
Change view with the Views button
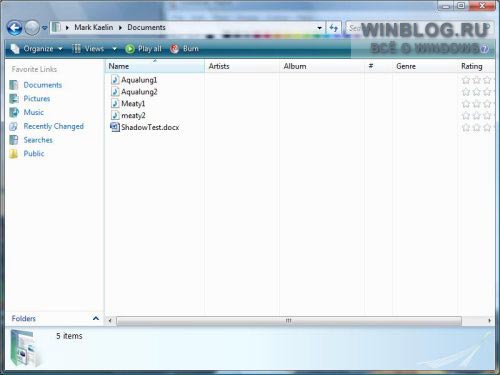tap(88, 49)
